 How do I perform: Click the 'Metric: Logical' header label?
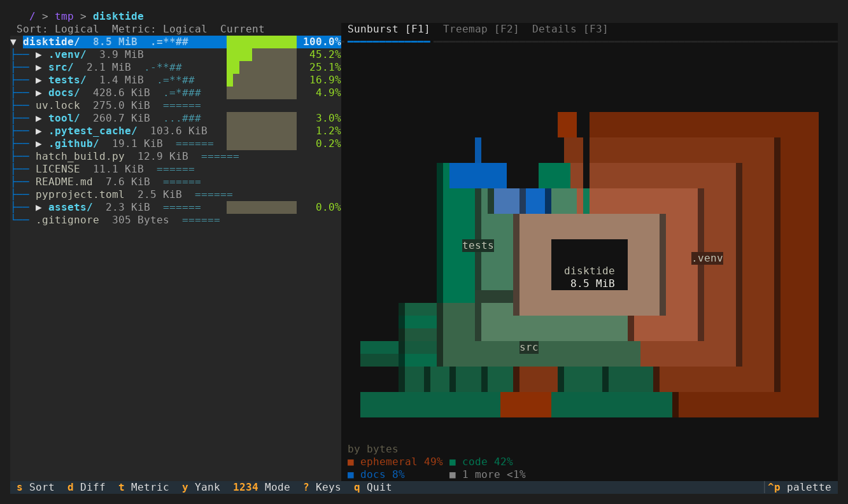(x=160, y=29)
